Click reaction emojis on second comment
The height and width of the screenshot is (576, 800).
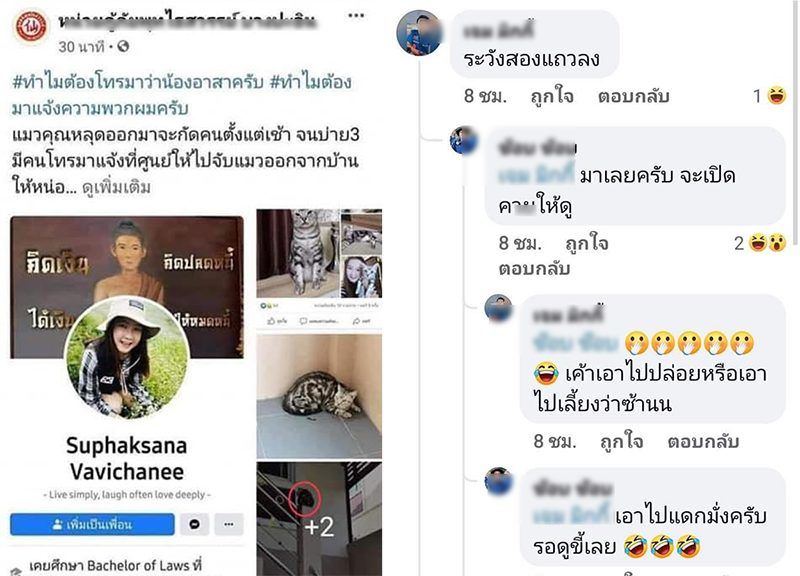tap(767, 243)
